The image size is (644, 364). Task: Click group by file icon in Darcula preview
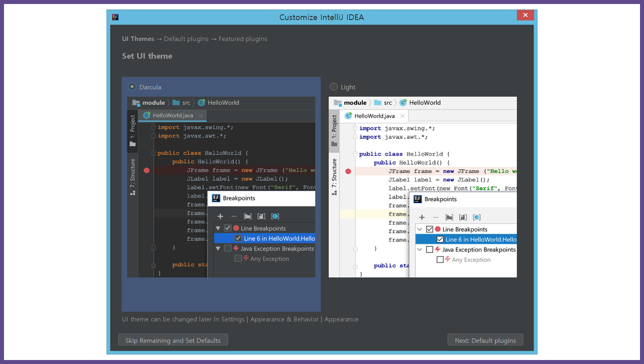[x=261, y=216]
